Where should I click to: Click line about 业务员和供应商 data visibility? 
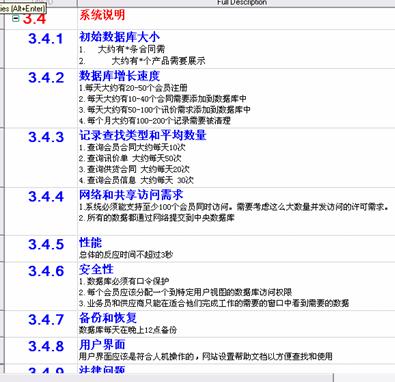point(214,303)
